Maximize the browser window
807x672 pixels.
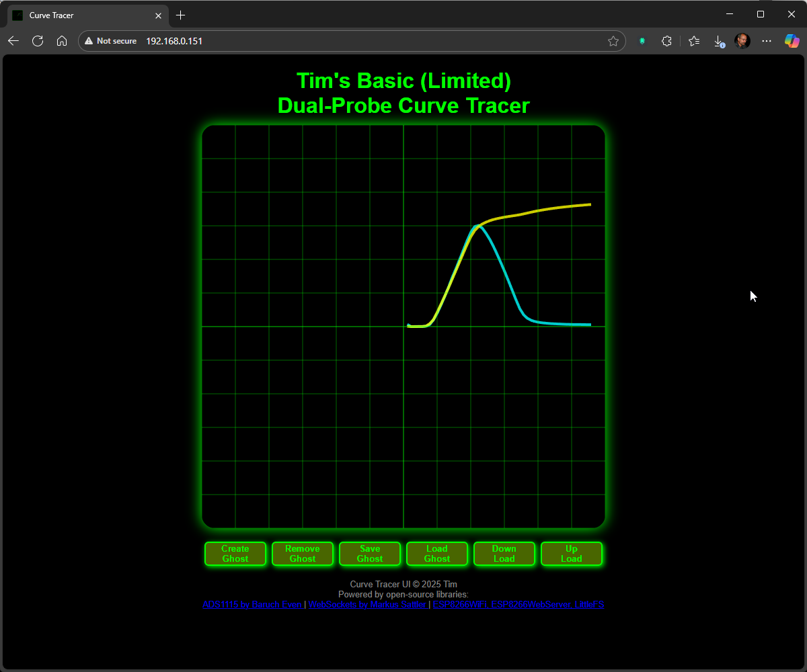pos(761,14)
